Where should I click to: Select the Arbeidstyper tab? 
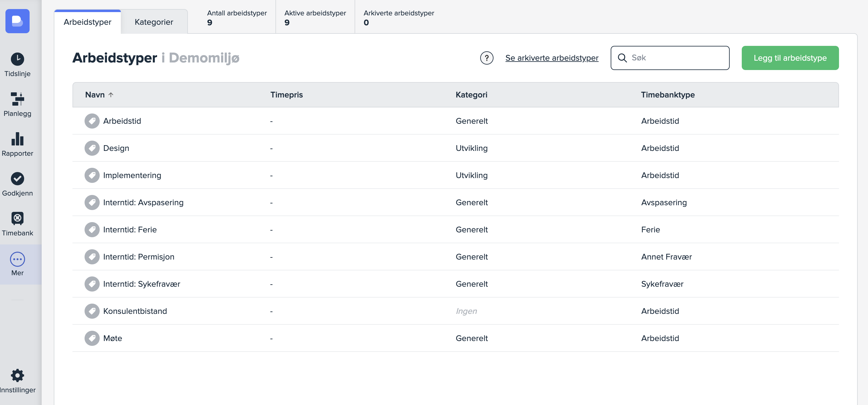click(x=87, y=22)
